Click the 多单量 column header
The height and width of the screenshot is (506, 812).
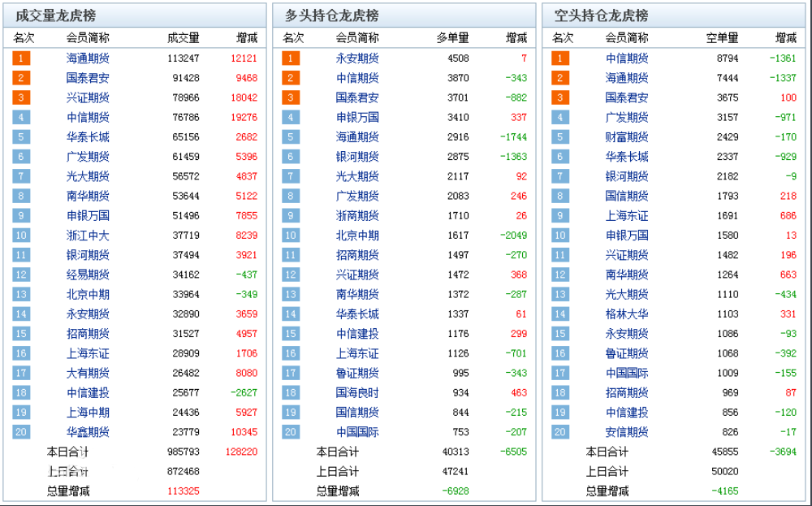coord(452,38)
